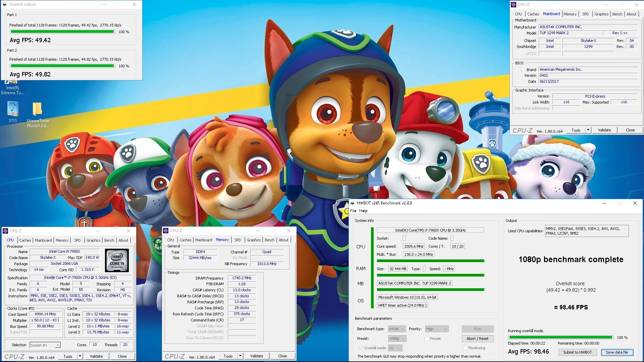This screenshot has width=644, height=362.
Task: Click Close button in CPU-Z processor window
Action: coord(122,356)
